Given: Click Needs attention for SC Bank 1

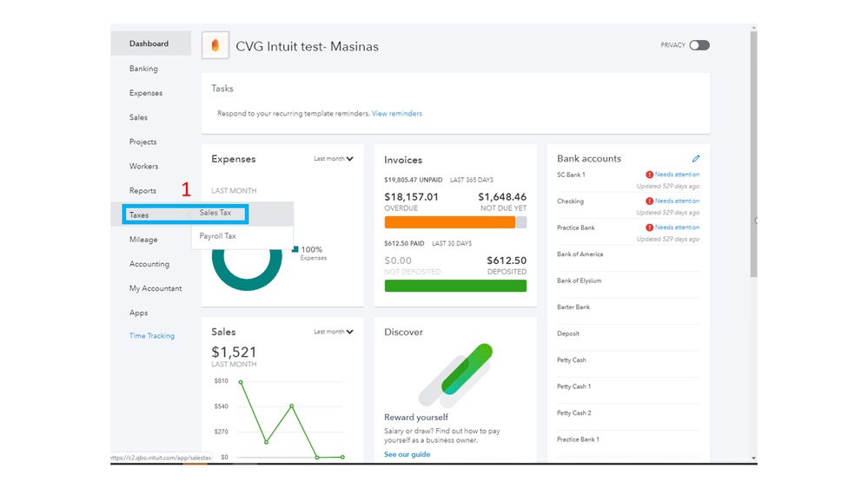Looking at the screenshot, I should (x=677, y=175).
